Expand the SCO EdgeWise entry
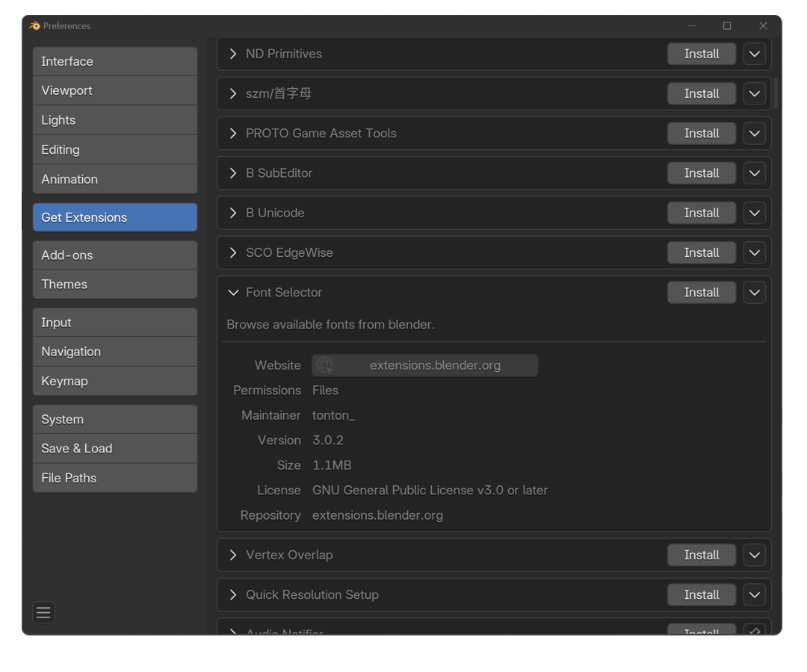The height and width of the screenshot is (672, 807). pos(233,252)
